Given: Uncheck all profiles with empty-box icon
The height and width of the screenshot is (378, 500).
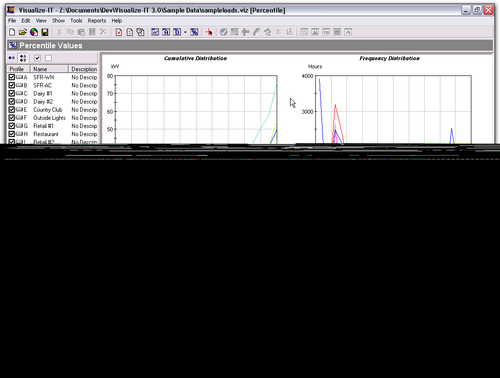Looking at the screenshot, I should point(48,58).
